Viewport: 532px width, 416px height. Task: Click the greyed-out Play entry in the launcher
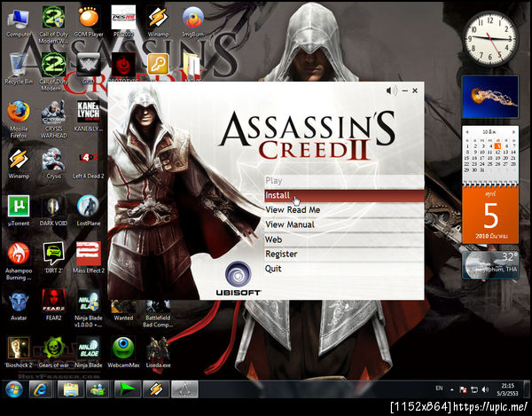[x=344, y=181]
